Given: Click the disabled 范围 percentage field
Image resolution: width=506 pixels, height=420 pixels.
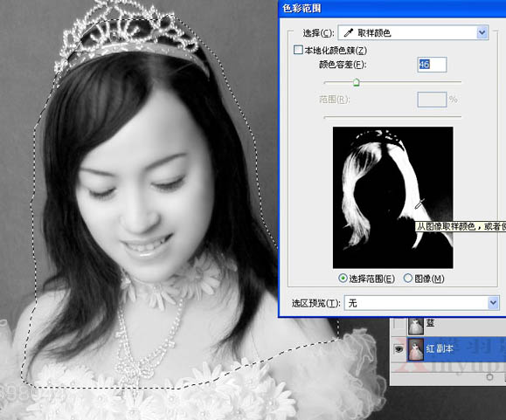Looking at the screenshot, I should [432, 100].
